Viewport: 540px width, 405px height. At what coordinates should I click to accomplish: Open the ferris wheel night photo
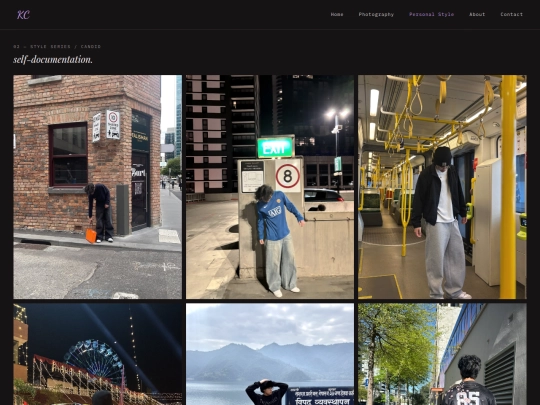(97, 354)
